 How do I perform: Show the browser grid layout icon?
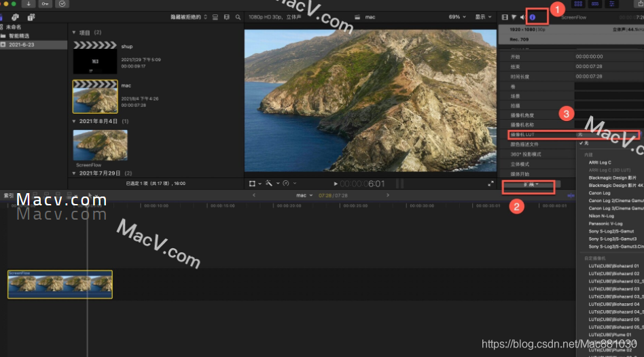pos(578,3)
